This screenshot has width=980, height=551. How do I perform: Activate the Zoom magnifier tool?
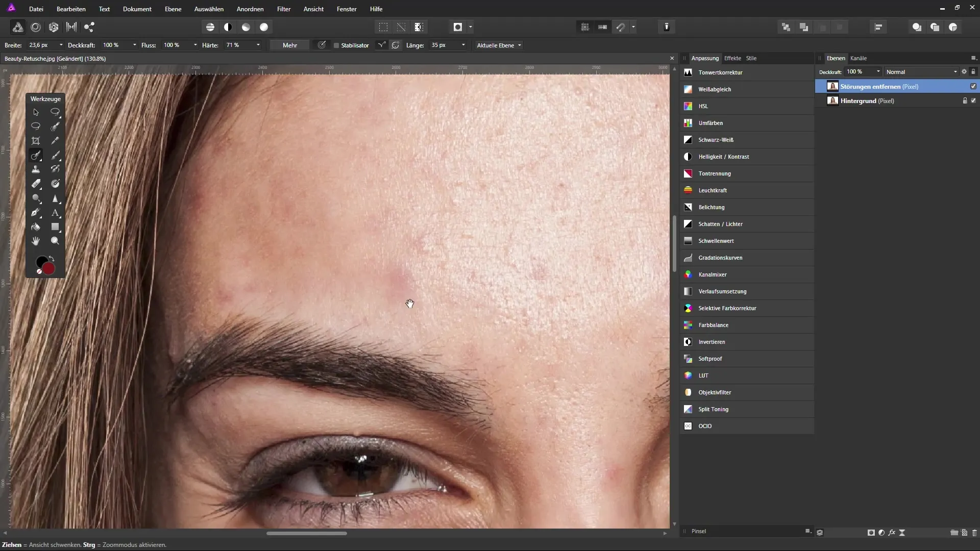click(x=55, y=241)
